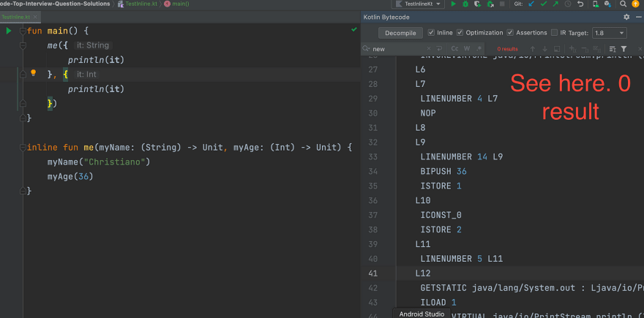
Task: Click the lightbulb intention icon in gutter
Action: coord(34,73)
